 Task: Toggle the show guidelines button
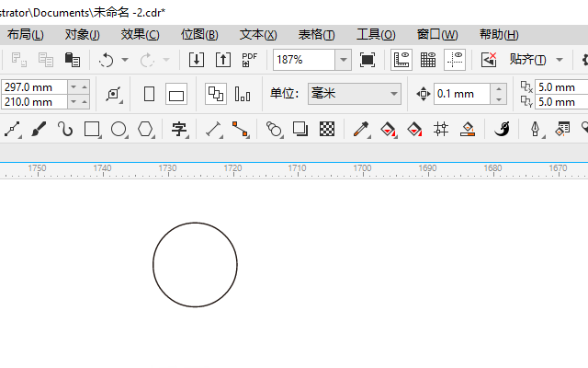[x=455, y=60]
